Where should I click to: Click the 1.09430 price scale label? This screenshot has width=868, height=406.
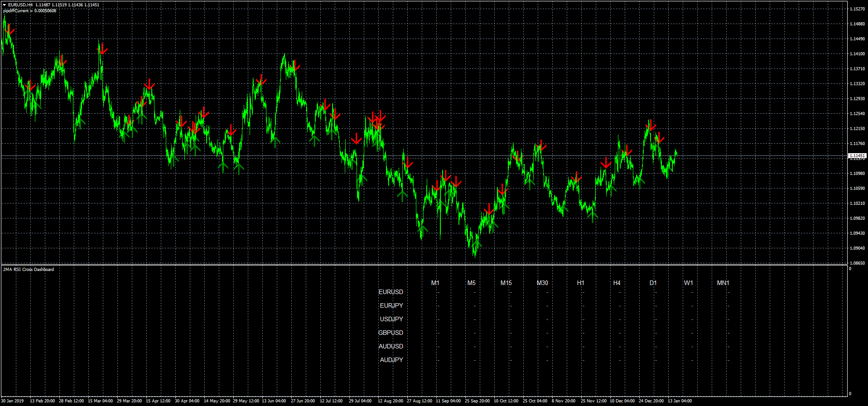(857, 233)
